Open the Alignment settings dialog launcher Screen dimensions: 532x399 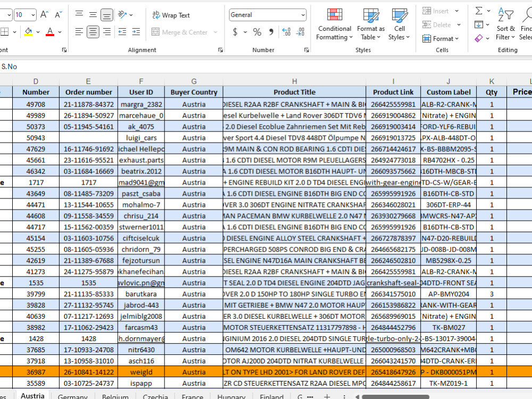point(221,50)
